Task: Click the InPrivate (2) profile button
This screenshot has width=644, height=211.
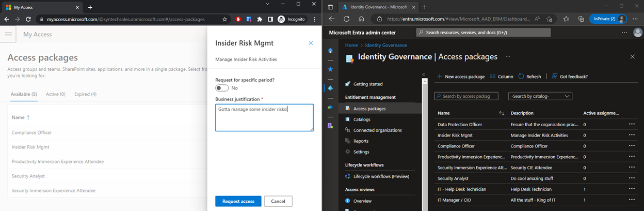Action: pos(608,19)
